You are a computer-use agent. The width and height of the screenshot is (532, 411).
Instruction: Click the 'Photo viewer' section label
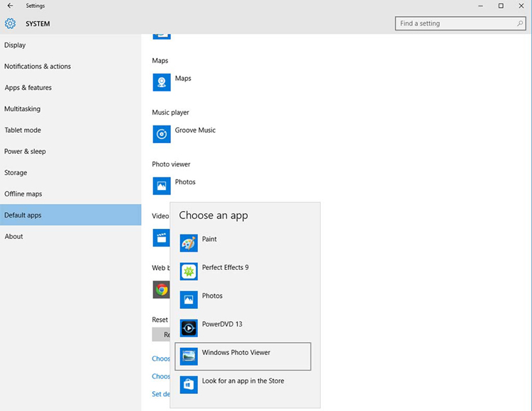tap(171, 164)
